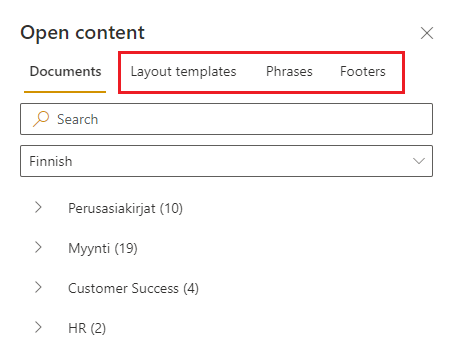This screenshot has width=453, height=360.
Task: Click the Open content heading
Action: coord(82,33)
